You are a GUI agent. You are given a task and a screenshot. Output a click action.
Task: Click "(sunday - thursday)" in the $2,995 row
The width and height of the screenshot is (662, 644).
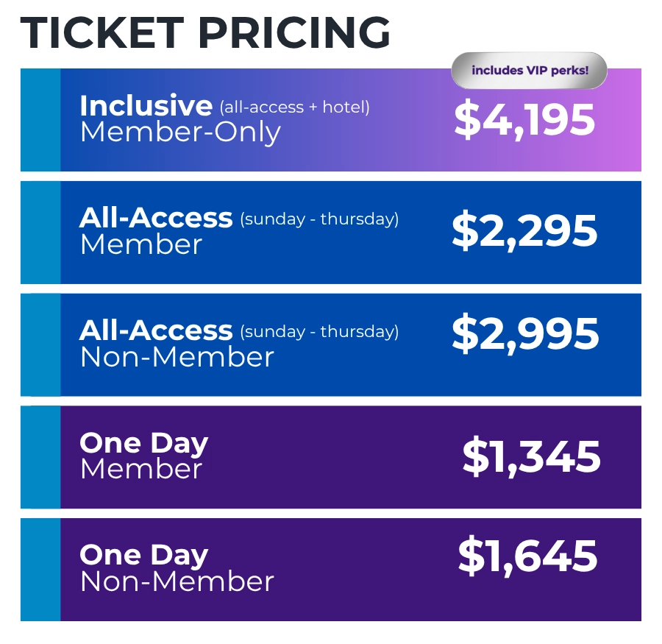tap(319, 332)
